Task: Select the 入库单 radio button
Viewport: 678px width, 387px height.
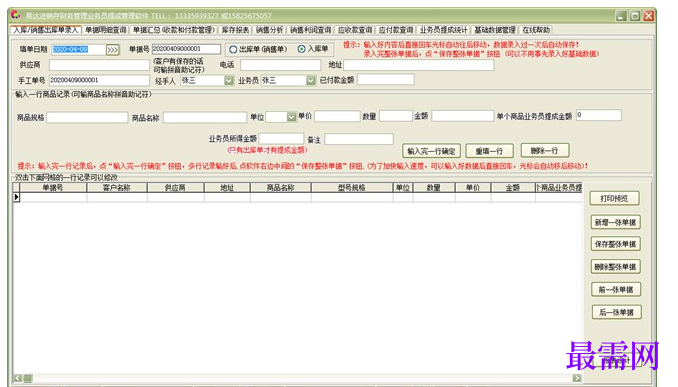Action: coord(301,49)
